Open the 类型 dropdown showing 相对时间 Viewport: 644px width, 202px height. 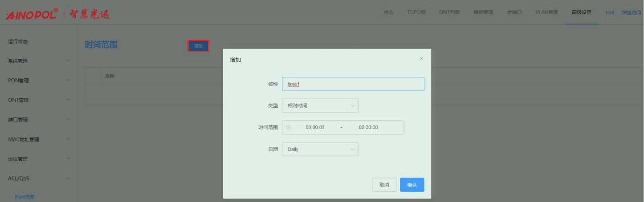[x=320, y=106]
